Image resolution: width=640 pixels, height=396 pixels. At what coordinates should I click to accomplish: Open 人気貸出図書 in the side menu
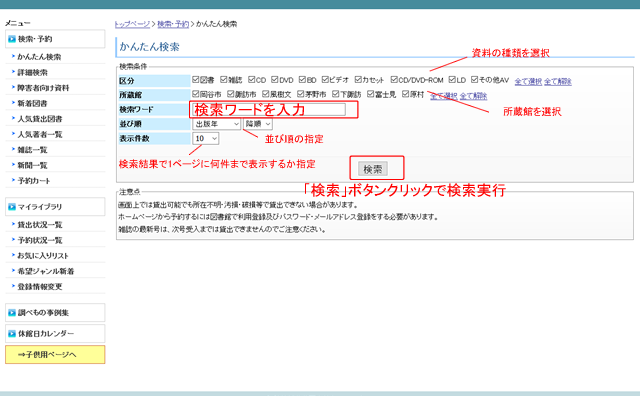40,119
